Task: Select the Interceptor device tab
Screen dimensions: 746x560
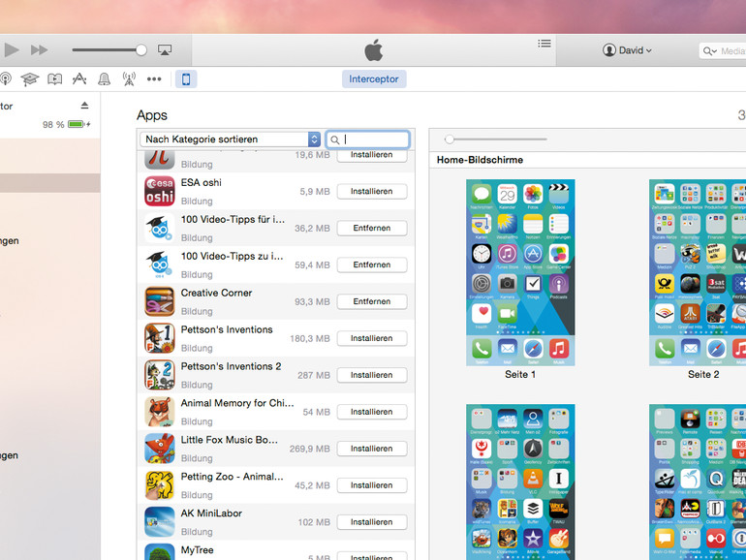Action: (374, 79)
